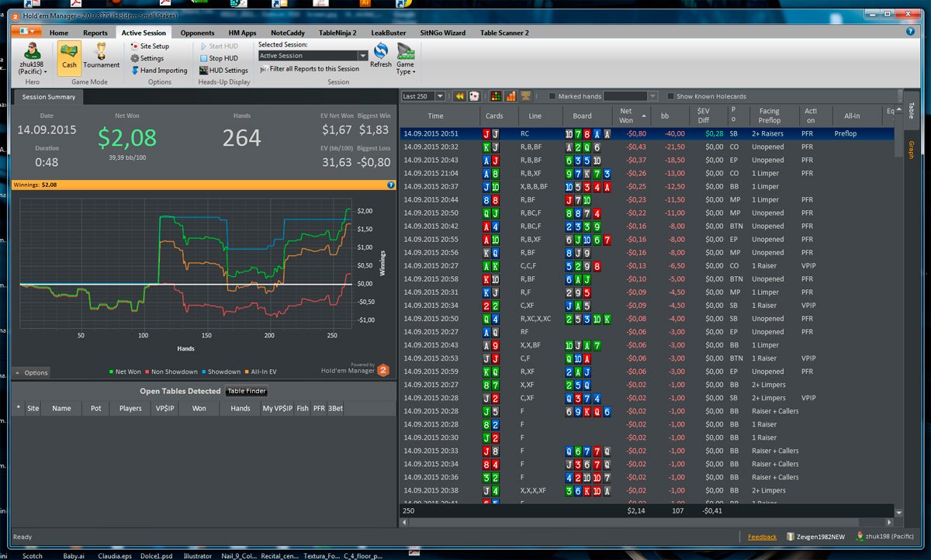Image resolution: width=931 pixels, height=560 pixels.
Task: Open Site Setup options
Action: 150,47
